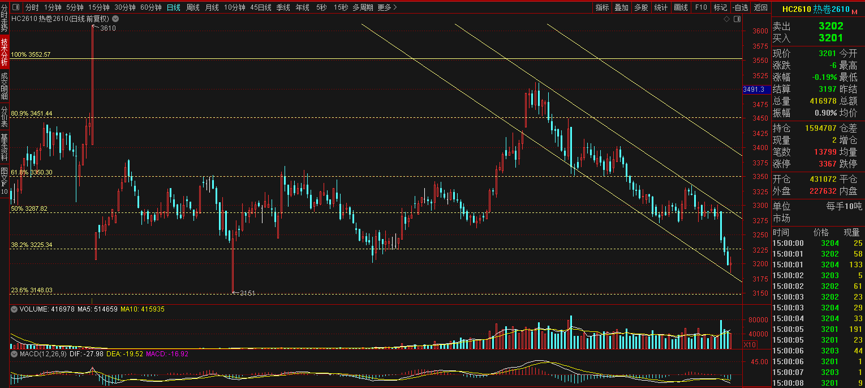Select the 15分钟 period

[99, 8]
